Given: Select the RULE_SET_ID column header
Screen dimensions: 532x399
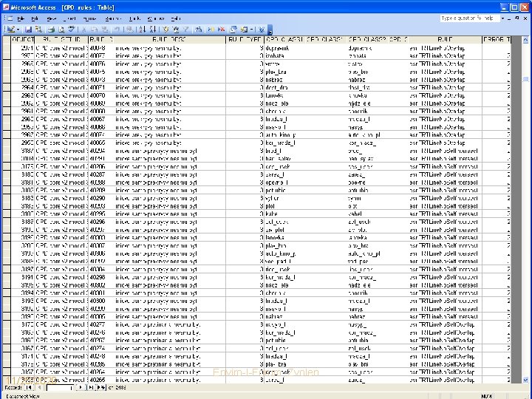Looking at the screenshot, I should (61, 40).
